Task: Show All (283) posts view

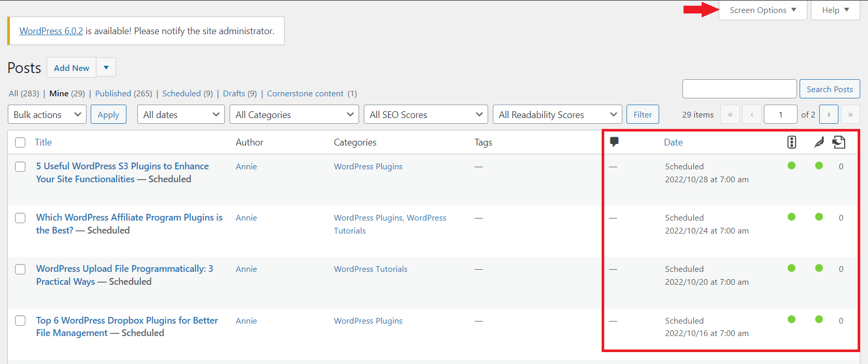Action: tap(24, 94)
